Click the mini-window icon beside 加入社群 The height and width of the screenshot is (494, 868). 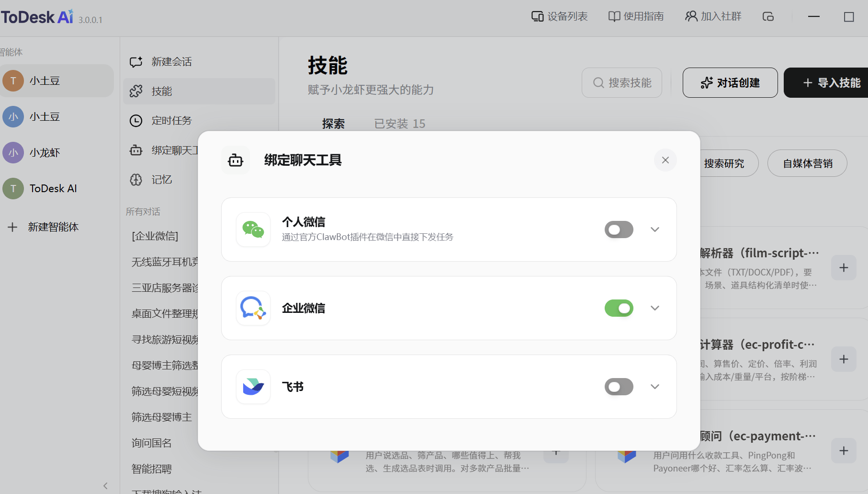pyautogui.click(x=768, y=17)
